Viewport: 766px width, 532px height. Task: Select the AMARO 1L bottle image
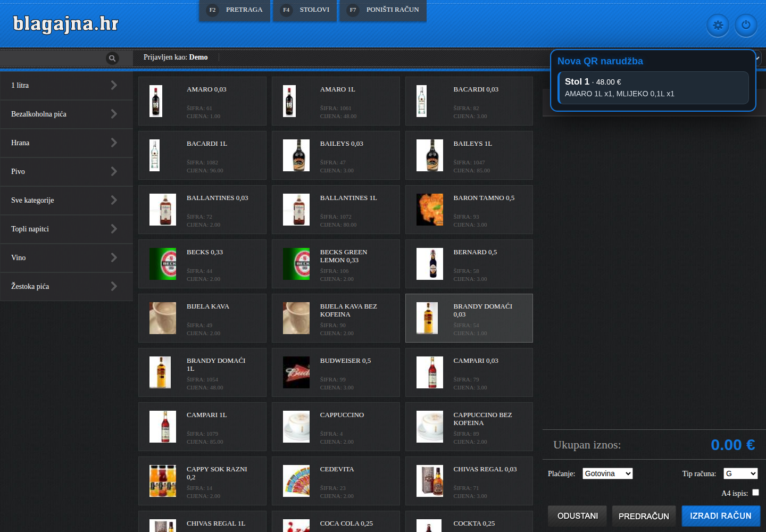[289, 101]
